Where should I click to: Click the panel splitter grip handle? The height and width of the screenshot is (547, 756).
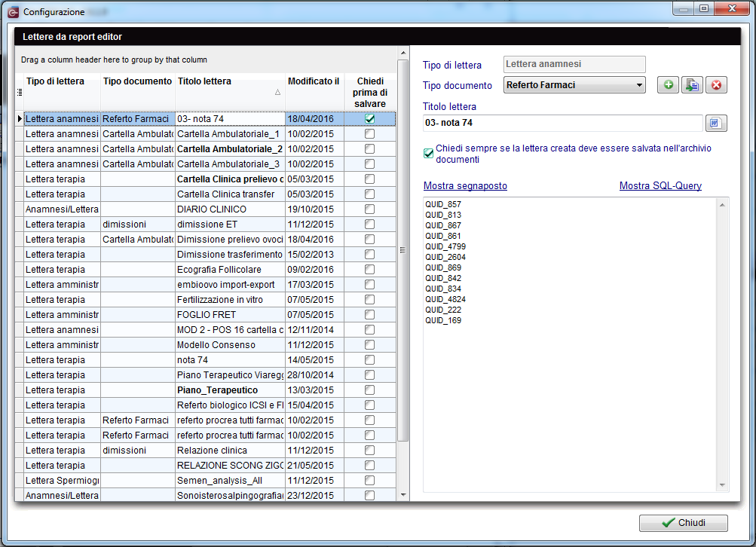pos(402,250)
